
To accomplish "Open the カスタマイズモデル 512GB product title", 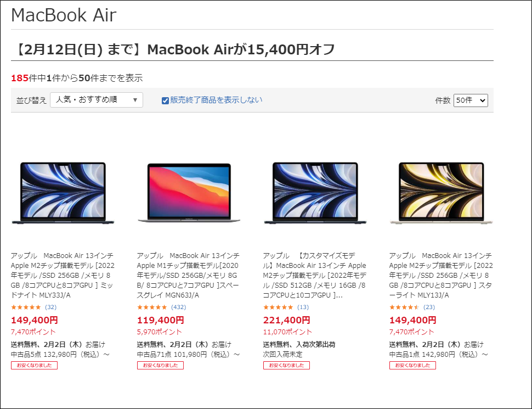I will (x=314, y=275).
